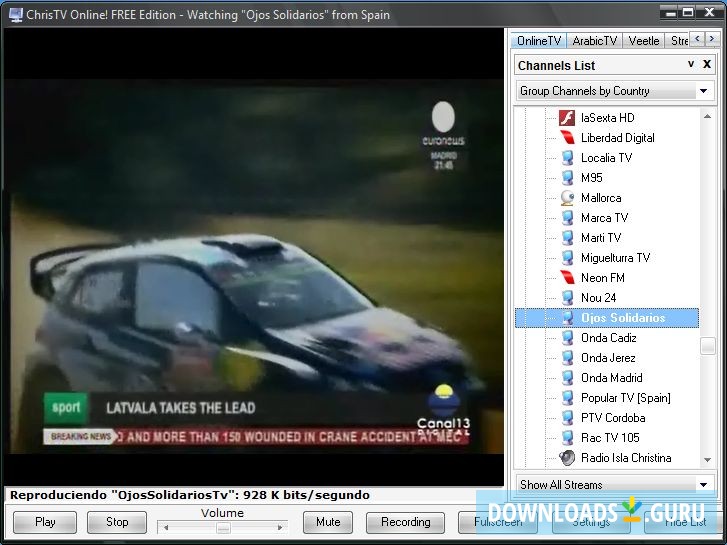Switch to the ArabicTV tab
727x545 pixels.
[595, 41]
